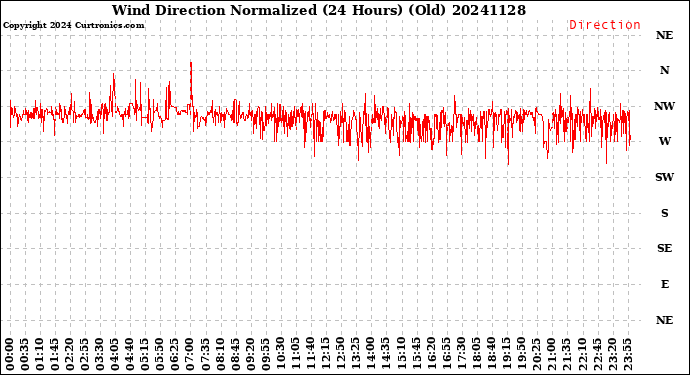Click the 'SE' direction axis label

pyautogui.click(x=664, y=249)
